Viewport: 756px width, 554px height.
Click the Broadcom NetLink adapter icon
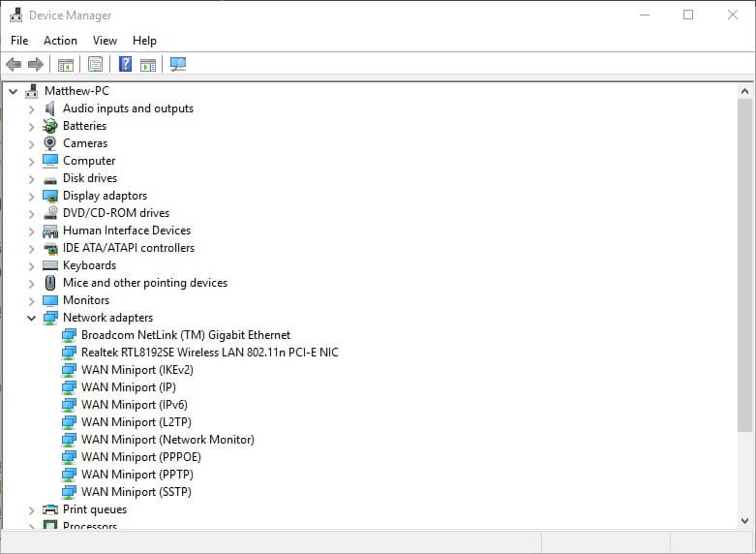click(x=69, y=335)
